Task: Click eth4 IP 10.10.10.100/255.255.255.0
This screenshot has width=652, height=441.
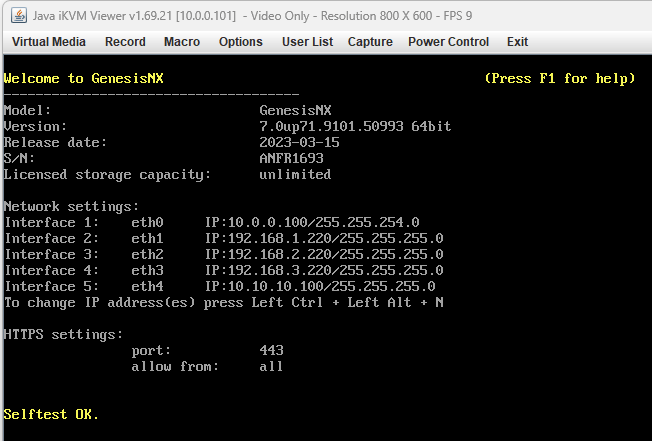Action: coord(320,286)
